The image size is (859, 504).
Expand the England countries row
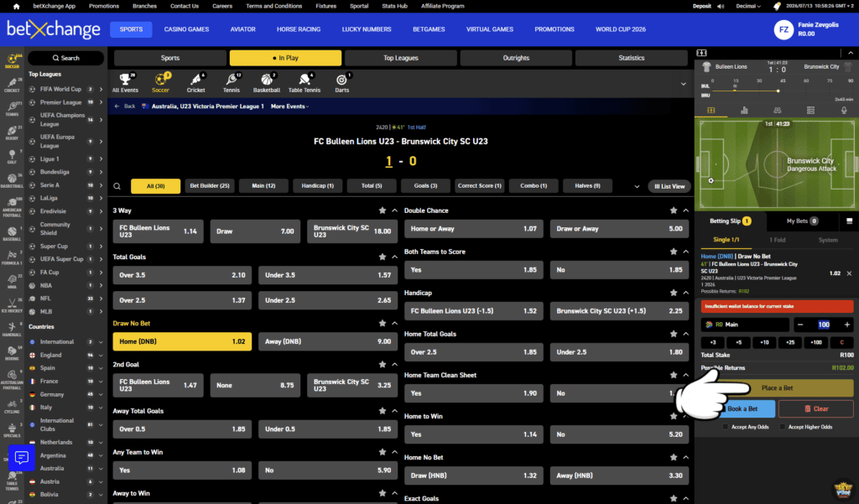65,355
